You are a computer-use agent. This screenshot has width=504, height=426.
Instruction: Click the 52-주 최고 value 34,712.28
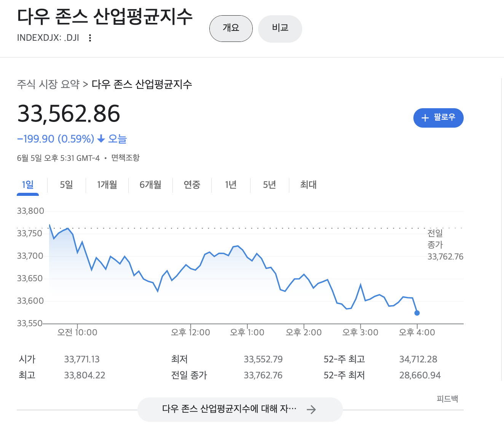click(418, 359)
